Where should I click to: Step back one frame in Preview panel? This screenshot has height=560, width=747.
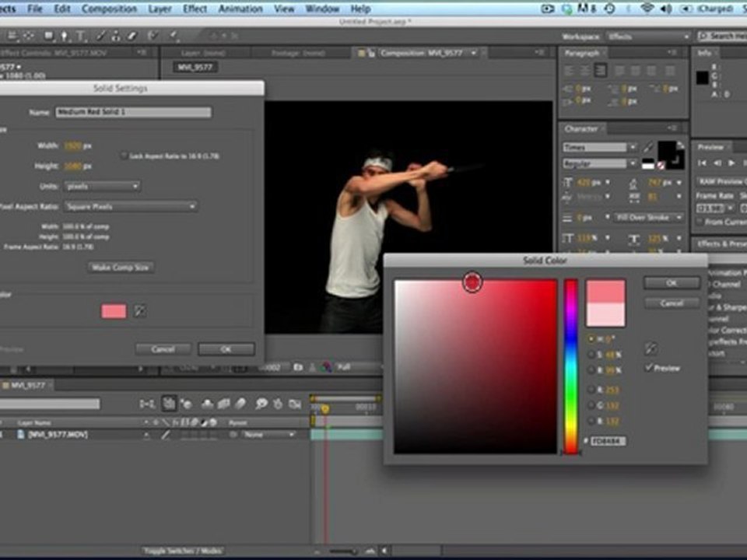pyautogui.click(x=717, y=163)
